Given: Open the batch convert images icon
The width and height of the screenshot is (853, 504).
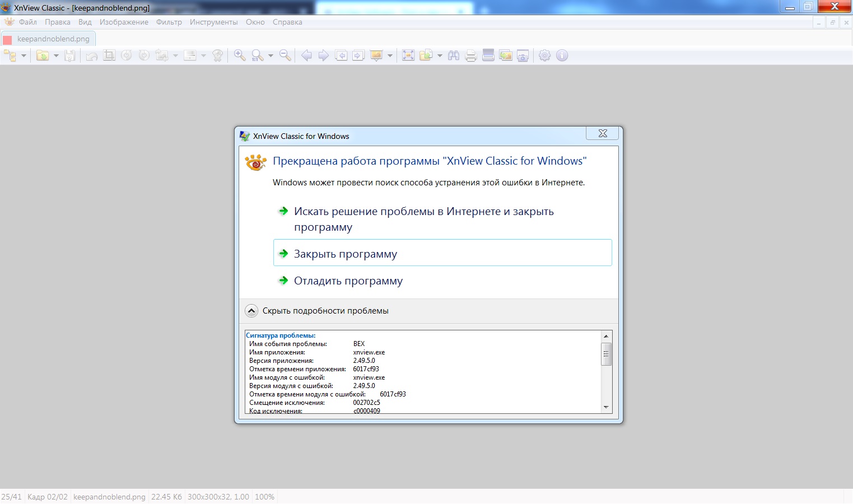Looking at the screenshot, I should tap(506, 55).
